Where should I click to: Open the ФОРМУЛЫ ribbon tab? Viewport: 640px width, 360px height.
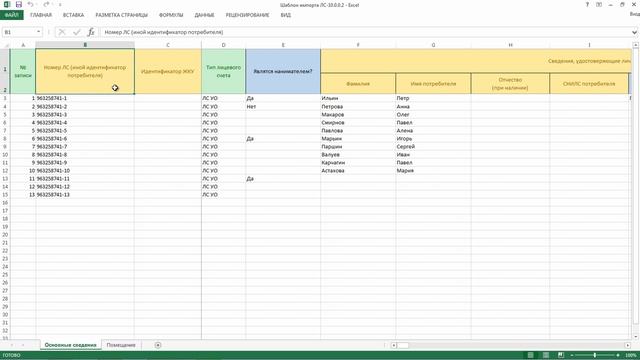pos(171,15)
